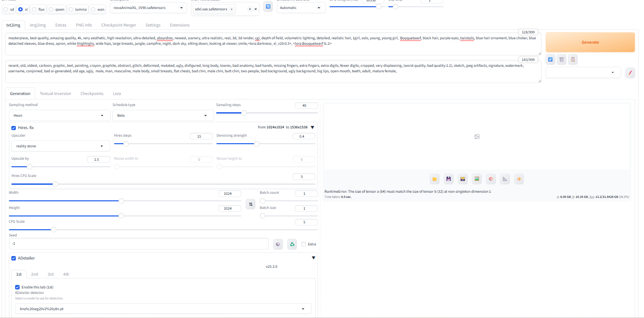
Task: Clear all VAE selections
Action: click(250, 9)
